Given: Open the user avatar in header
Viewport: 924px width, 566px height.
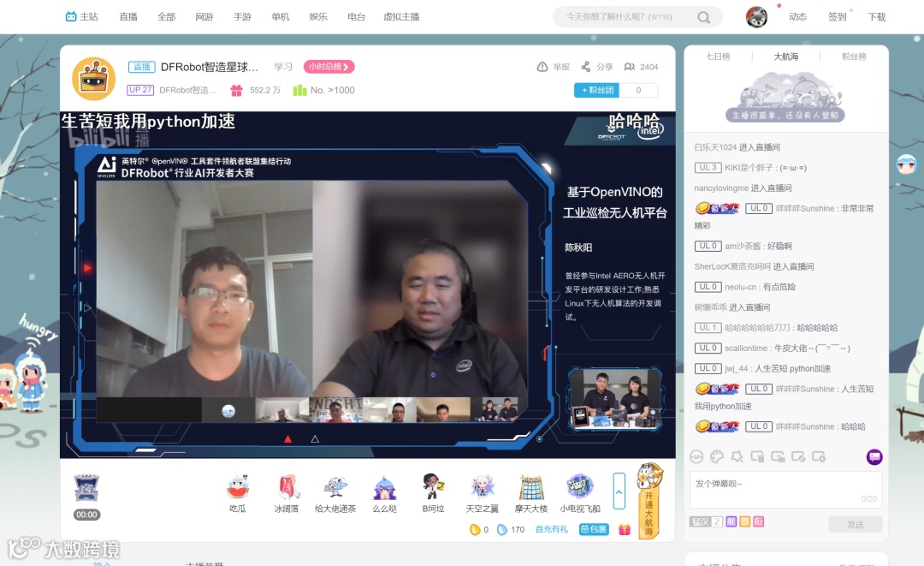Looking at the screenshot, I should click(x=756, y=17).
